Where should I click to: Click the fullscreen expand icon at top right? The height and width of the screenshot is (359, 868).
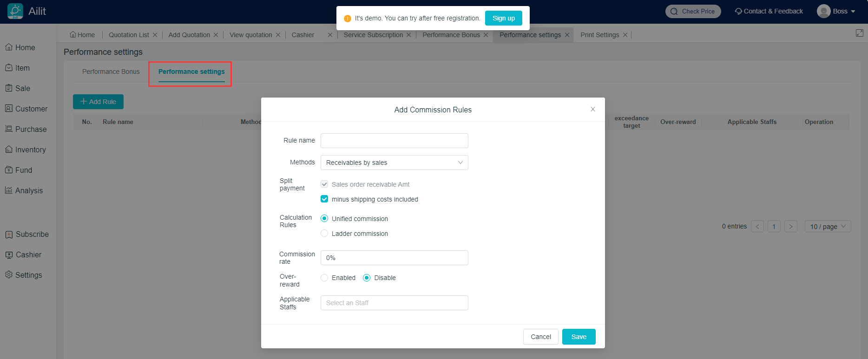[x=859, y=33]
